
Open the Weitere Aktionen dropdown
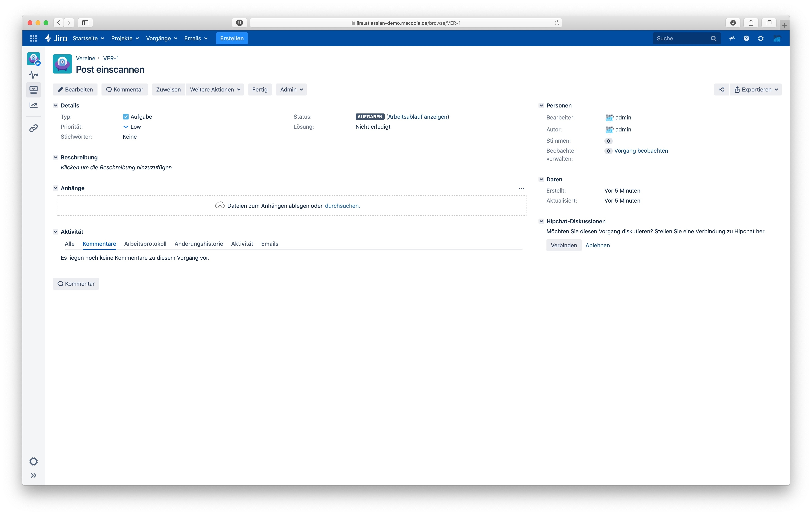coord(215,89)
